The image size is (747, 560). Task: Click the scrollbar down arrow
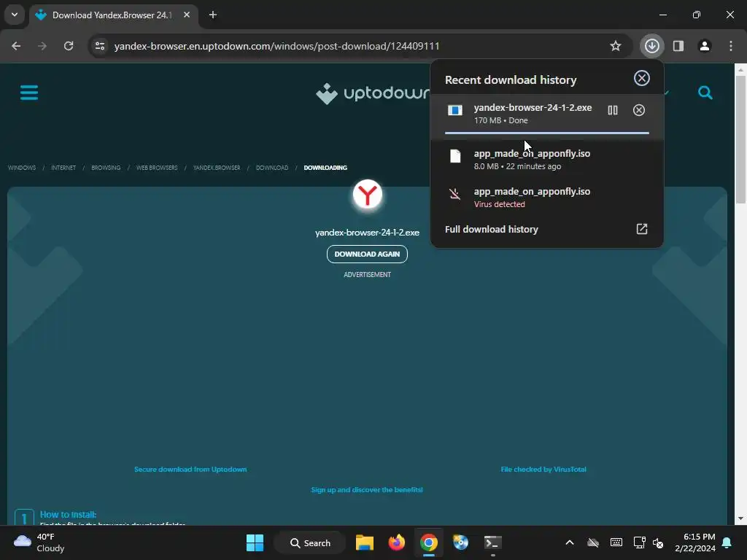[740, 518]
